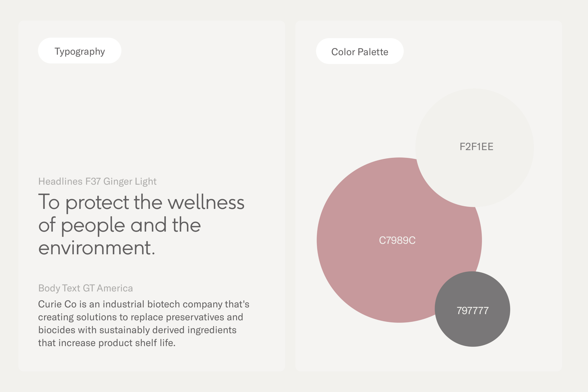The height and width of the screenshot is (392, 588).
Task: Click the "Body Text GT America" caption
Action: coord(85,288)
